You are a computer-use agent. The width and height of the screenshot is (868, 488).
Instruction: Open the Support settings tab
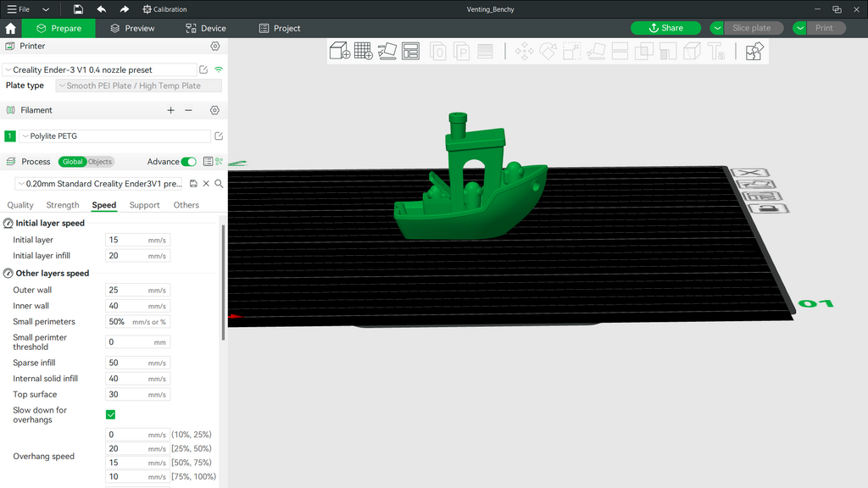tap(144, 205)
